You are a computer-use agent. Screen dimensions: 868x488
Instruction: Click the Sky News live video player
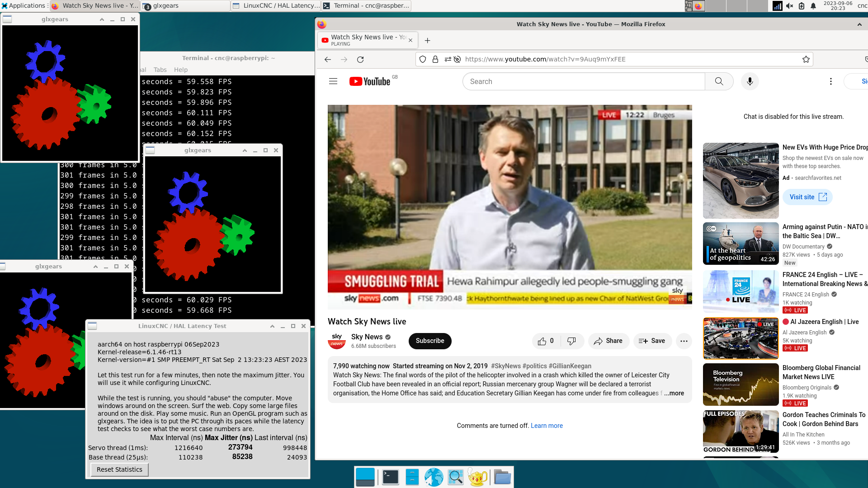click(509, 207)
